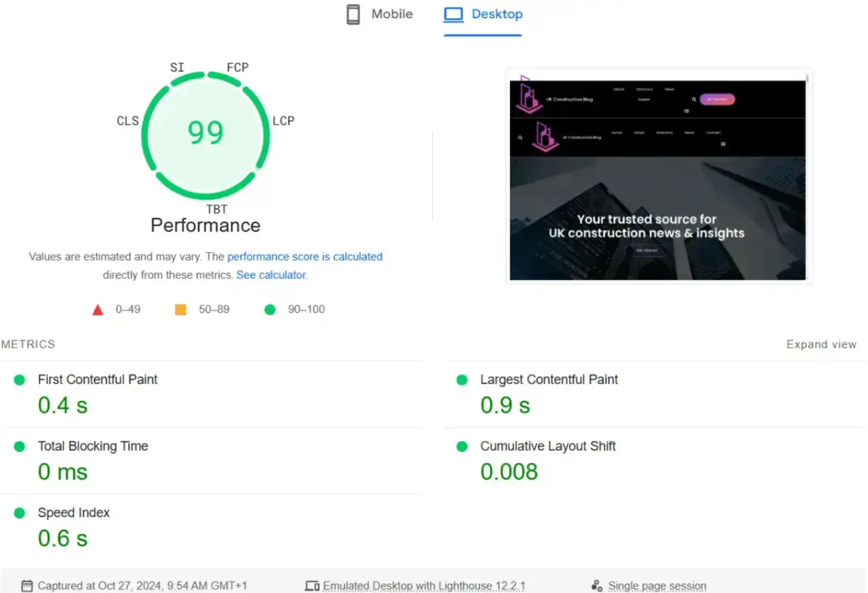Switch to the Desktop tab

pyautogui.click(x=483, y=14)
